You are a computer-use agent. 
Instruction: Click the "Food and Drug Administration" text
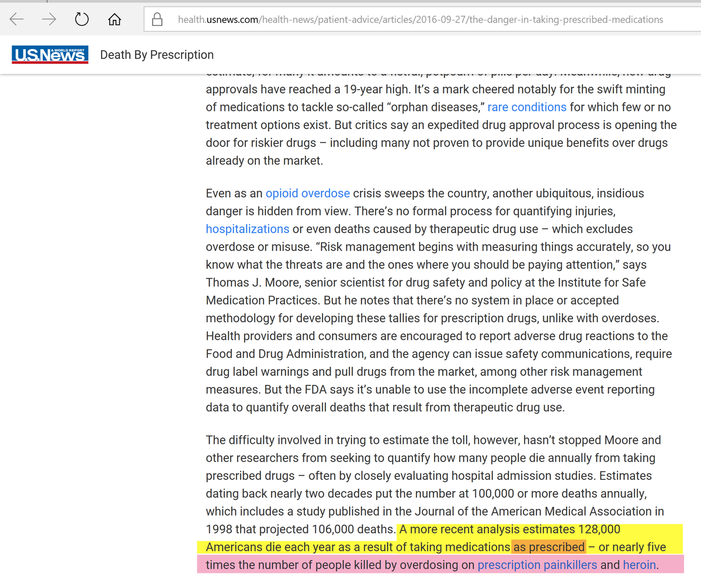285,354
